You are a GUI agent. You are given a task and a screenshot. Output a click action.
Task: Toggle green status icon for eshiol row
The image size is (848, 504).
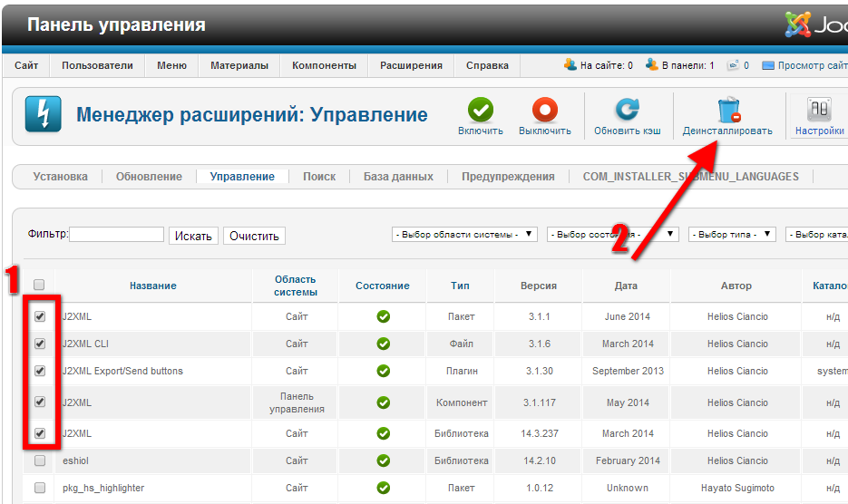383,460
